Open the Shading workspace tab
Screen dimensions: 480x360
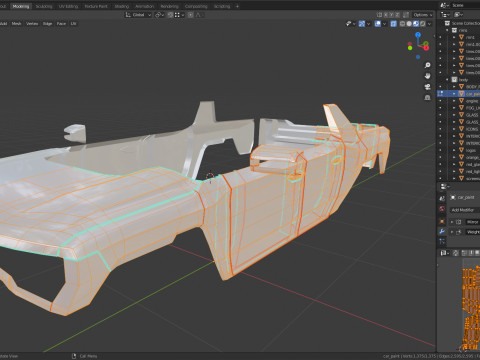[122, 6]
